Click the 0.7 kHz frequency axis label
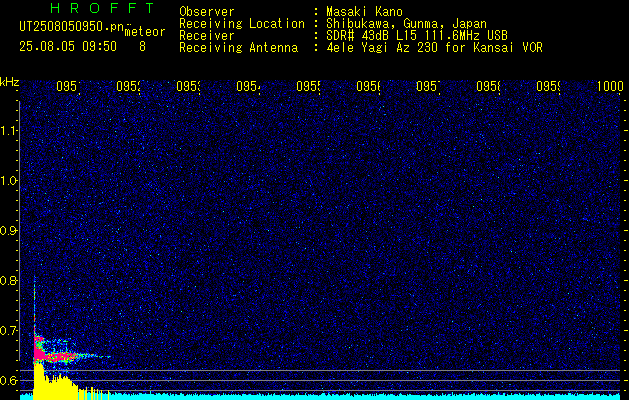This screenshot has width=629, height=400. pos(8,331)
